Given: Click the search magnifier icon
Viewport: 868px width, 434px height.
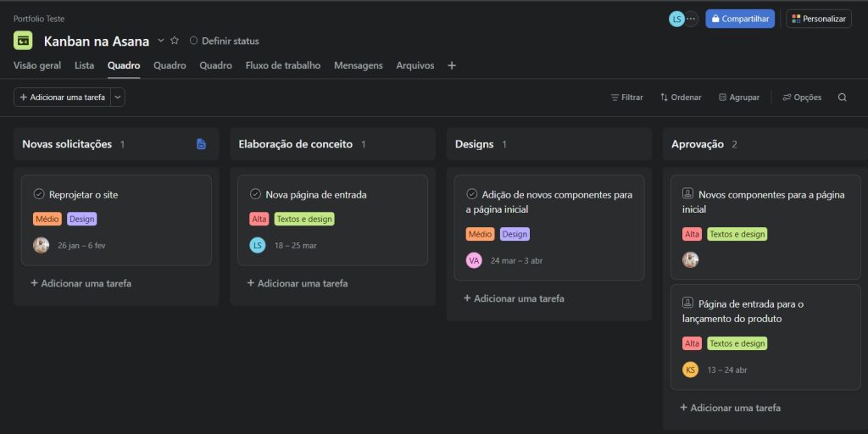Looking at the screenshot, I should [x=842, y=97].
